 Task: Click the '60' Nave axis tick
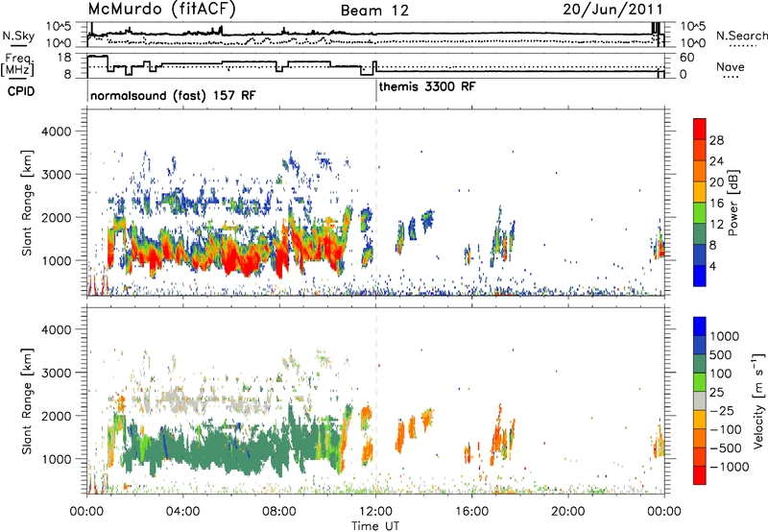(687, 58)
